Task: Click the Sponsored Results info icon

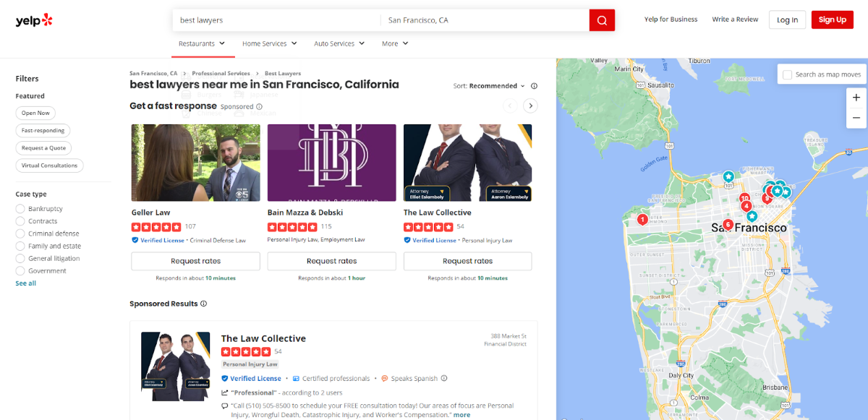Action: click(x=204, y=304)
